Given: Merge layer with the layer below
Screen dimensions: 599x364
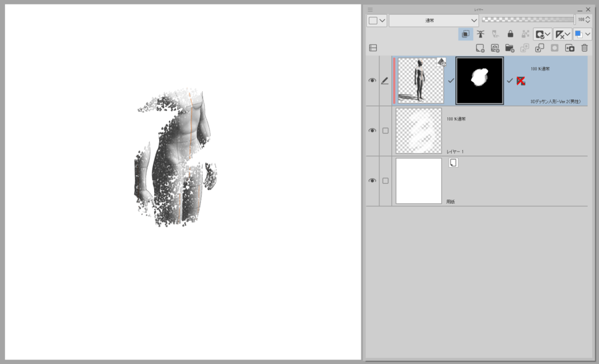Looking at the screenshot, I should (540, 48).
